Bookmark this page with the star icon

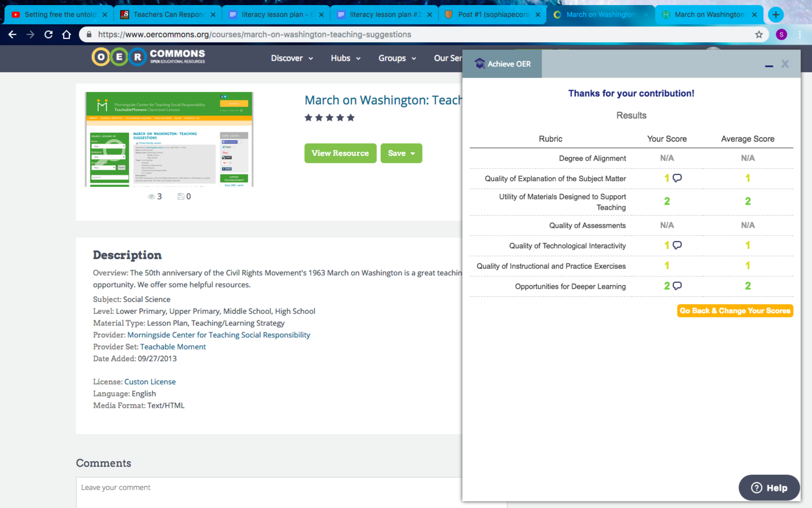tap(758, 35)
